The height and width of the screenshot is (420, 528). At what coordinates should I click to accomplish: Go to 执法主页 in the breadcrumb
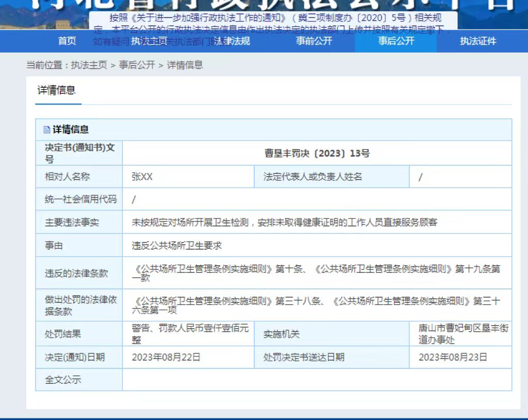[x=89, y=65]
